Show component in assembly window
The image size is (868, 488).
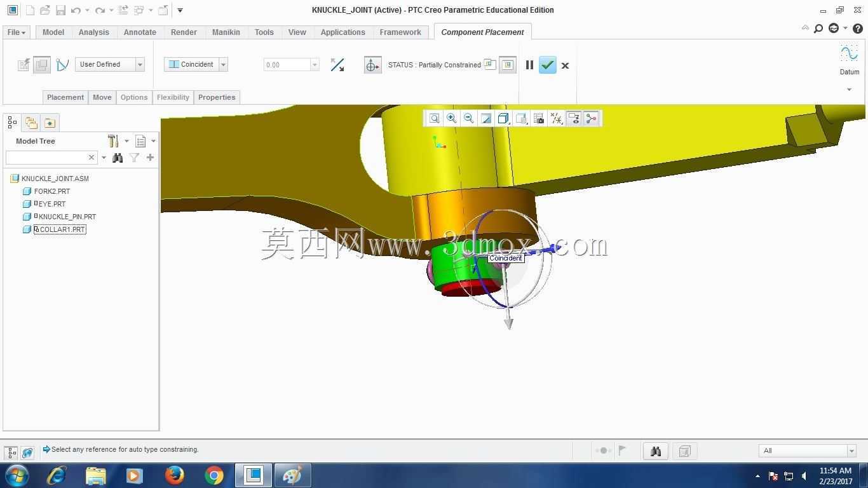pyautogui.click(x=507, y=65)
